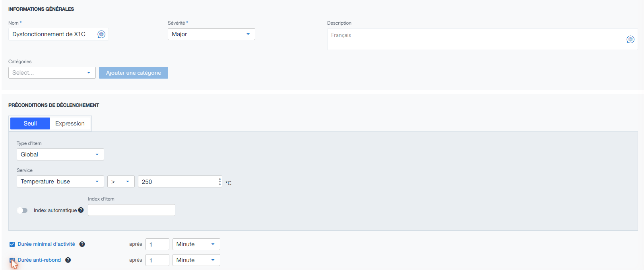Viewport: 644px width, 270px height.
Task: Open the Minute unit dropdown for Durée minimal d'activité
Action: click(196, 244)
